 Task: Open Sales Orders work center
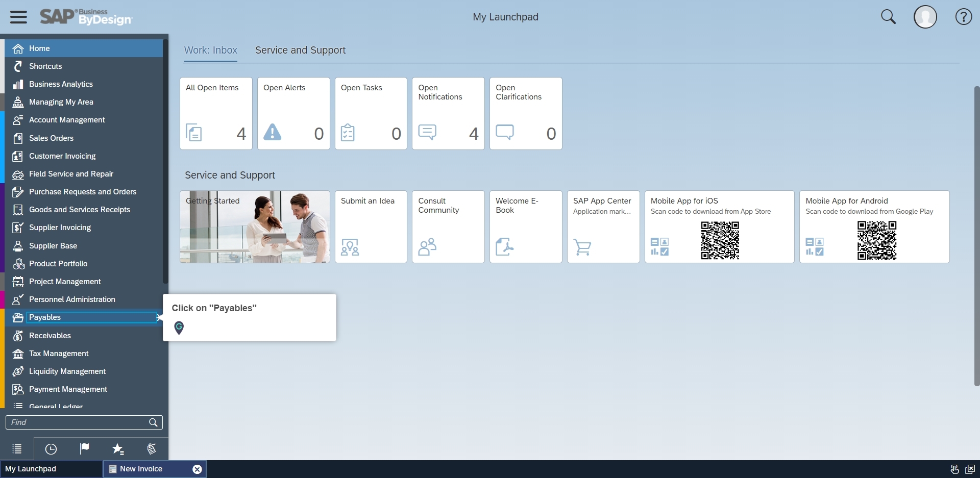point(84,138)
